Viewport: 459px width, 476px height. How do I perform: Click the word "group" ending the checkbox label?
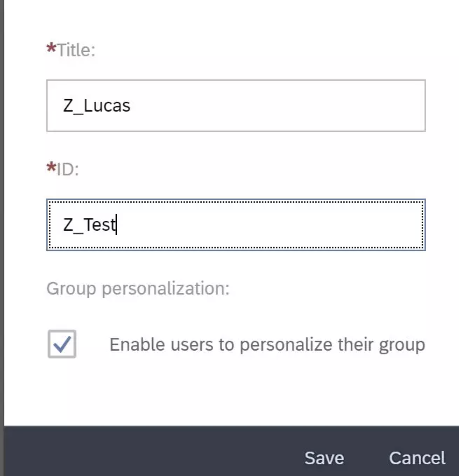pos(402,346)
